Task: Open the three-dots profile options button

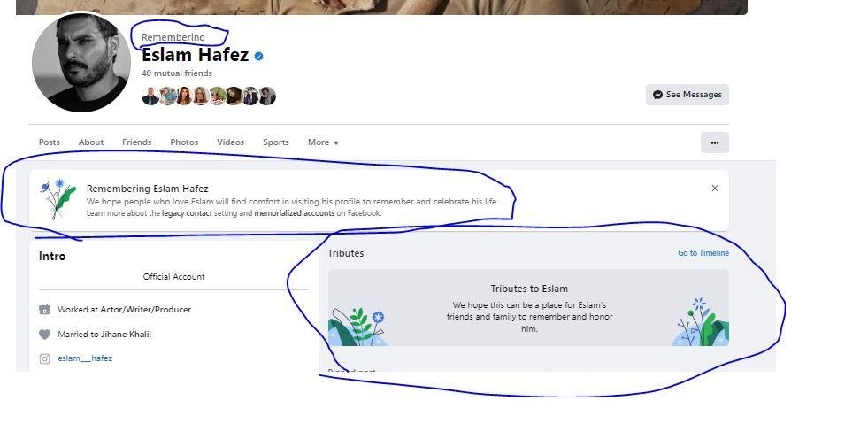Action: tap(715, 142)
